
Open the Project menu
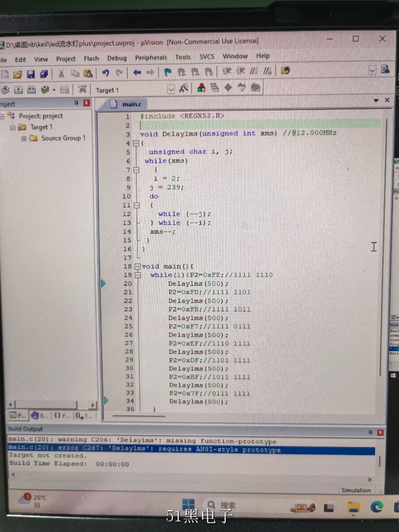pyautogui.click(x=66, y=59)
